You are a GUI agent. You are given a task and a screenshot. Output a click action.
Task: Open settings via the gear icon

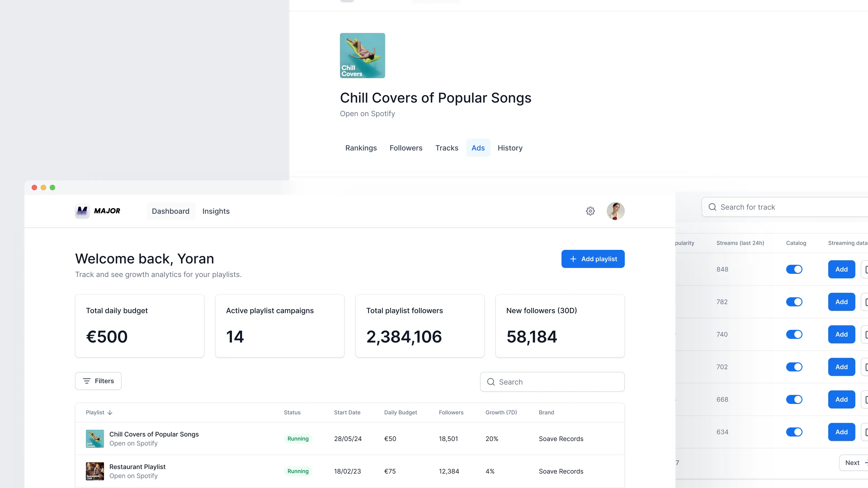pyautogui.click(x=590, y=211)
